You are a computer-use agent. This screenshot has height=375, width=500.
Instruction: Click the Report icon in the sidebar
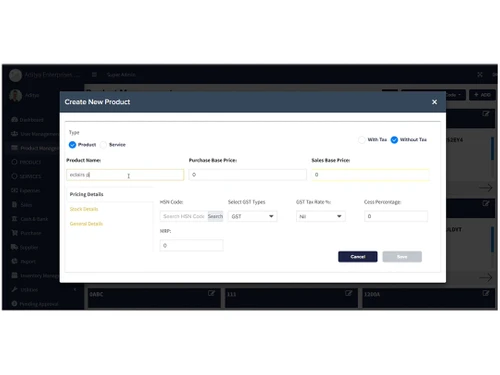point(14,261)
